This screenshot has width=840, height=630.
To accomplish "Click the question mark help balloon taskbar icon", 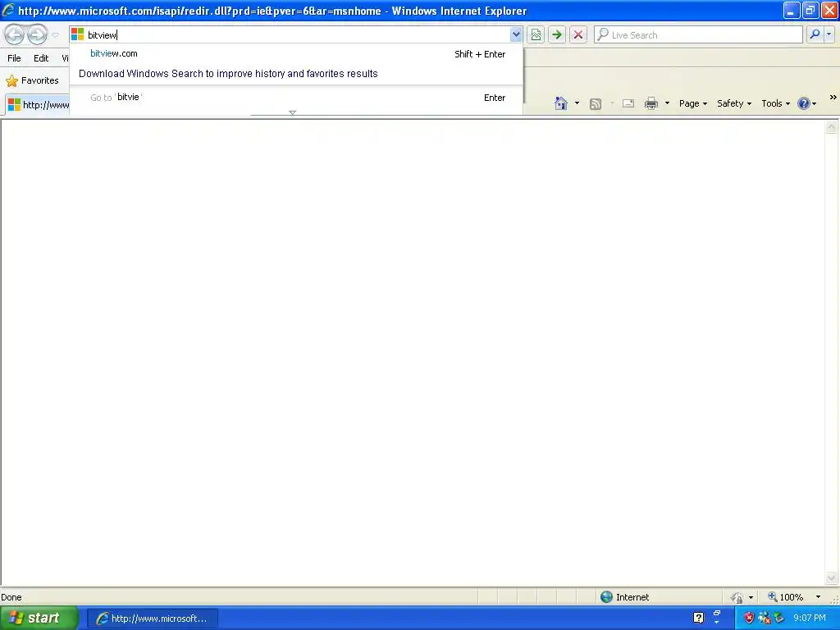I will coord(699,619).
